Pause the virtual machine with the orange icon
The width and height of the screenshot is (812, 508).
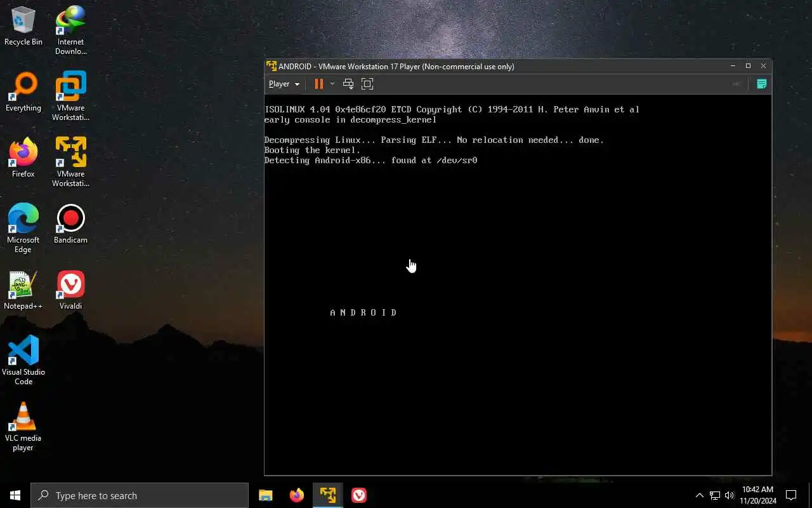pyautogui.click(x=318, y=84)
